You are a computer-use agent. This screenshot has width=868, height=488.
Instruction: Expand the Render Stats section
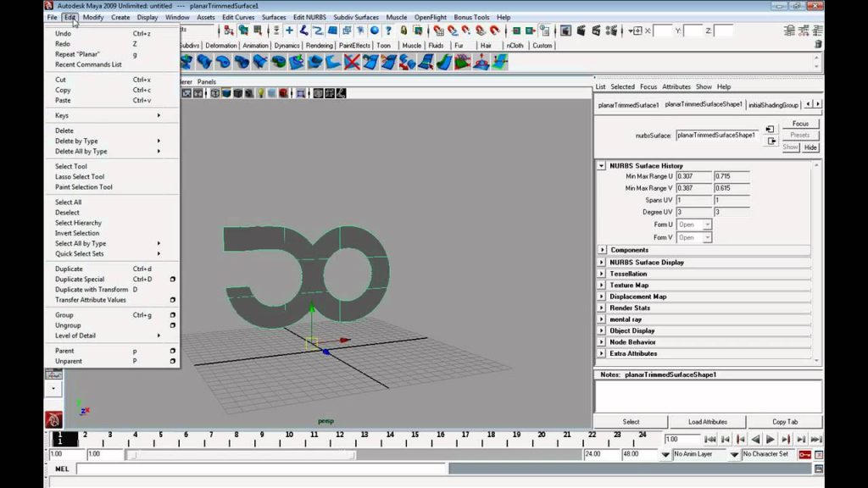tap(602, 308)
